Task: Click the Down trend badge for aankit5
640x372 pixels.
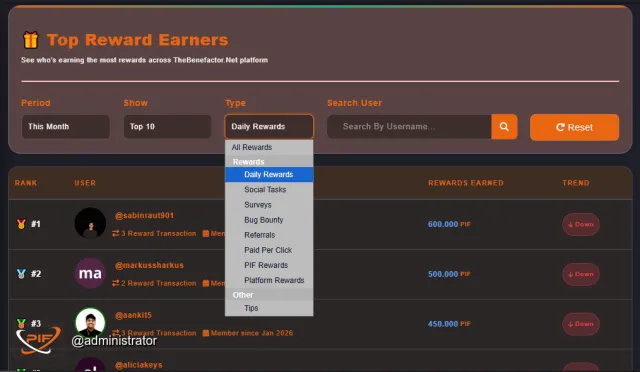Action: point(581,324)
